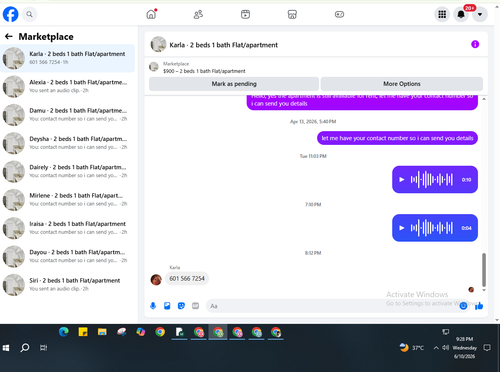Image resolution: width=500 pixels, height=372 pixels.
Task: Click the microphone voice clip icon
Action: 153,306
